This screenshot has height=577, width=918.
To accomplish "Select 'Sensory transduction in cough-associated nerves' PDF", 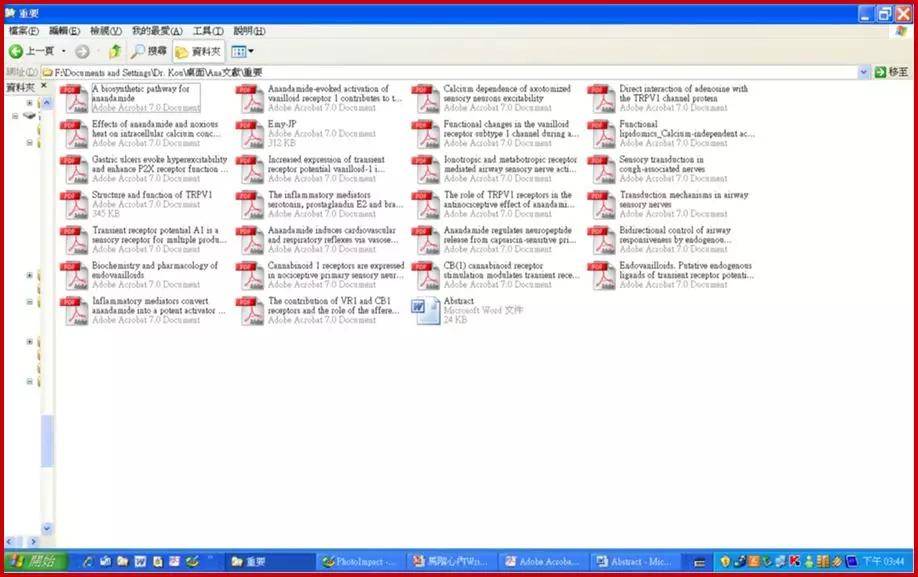I will pyautogui.click(x=603, y=169).
